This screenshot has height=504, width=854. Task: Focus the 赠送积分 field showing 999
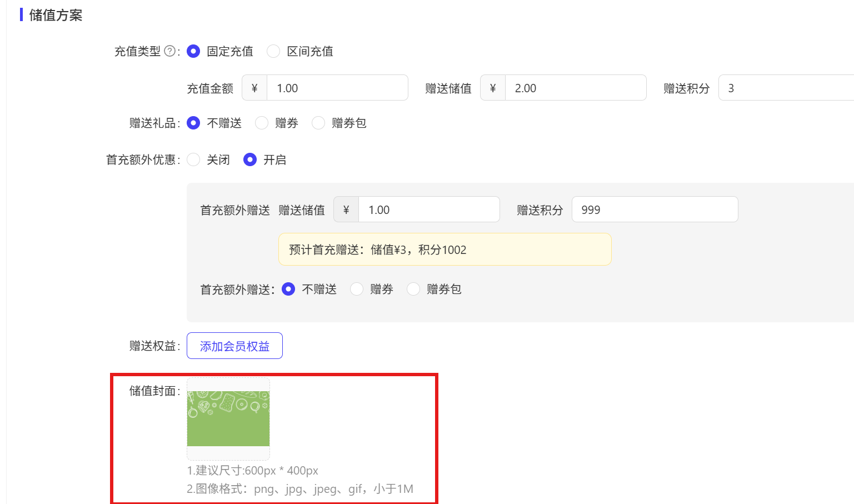pos(655,209)
